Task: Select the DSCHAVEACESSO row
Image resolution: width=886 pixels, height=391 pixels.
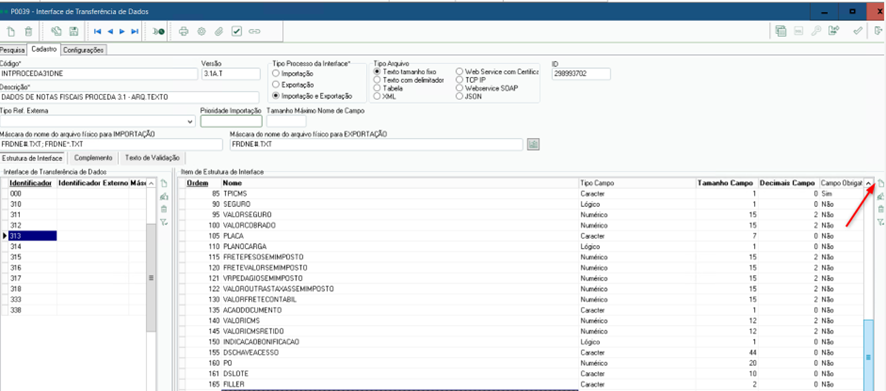Action: (x=521, y=353)
